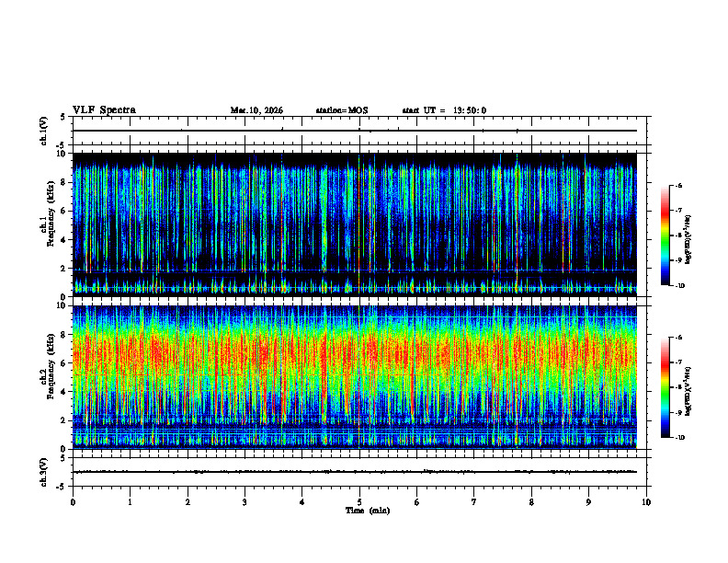Click time axis tick label "6"

pyautogui.click(x=417, y=502)
